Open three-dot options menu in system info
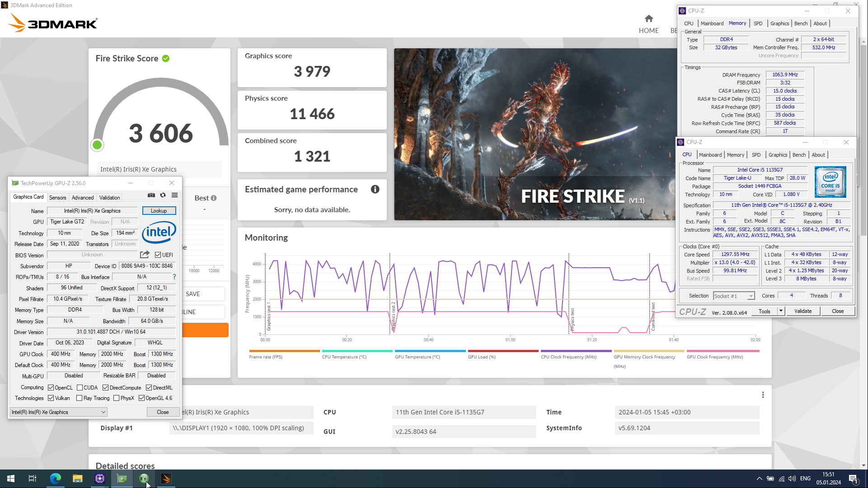The width and height of the screenshot is (868, 488). click(x=763, y=395)
